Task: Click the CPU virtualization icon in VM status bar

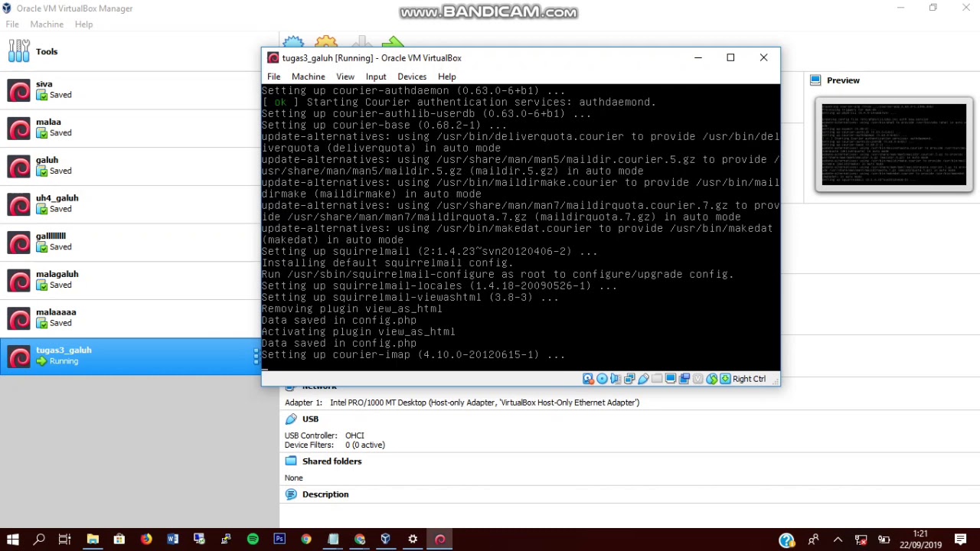Action: [x=698, y=379]
